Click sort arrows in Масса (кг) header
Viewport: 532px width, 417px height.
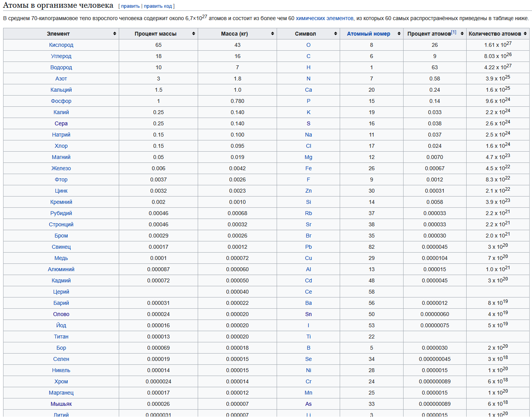coord(272,34)
